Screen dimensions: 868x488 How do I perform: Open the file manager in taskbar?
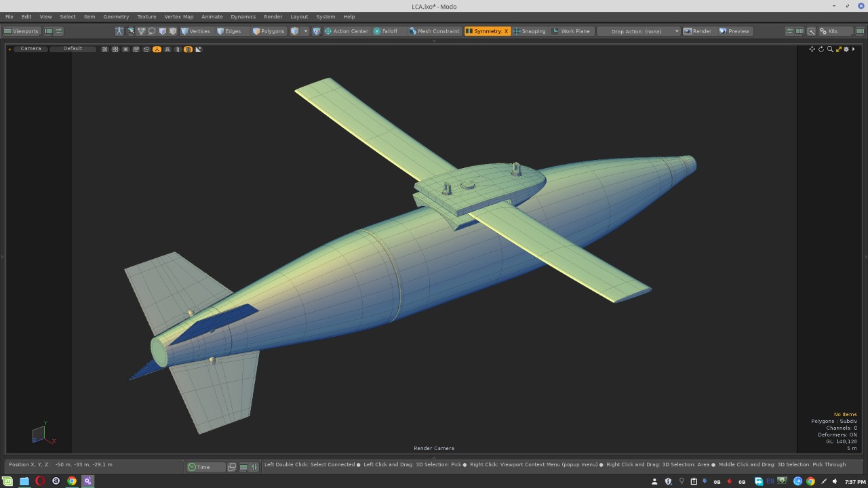[x=24, y=481]
